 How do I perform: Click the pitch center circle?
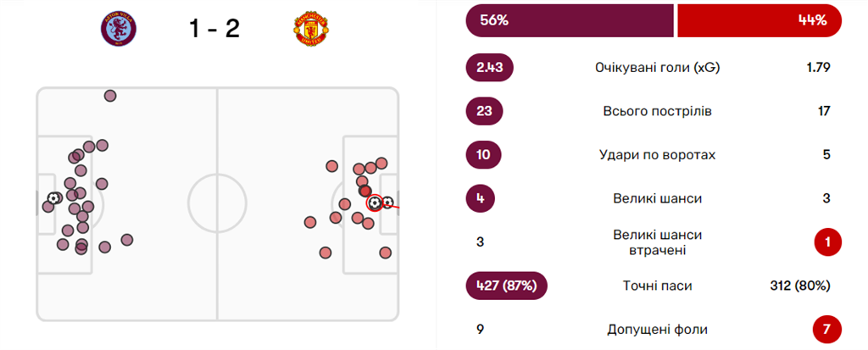[x=217, y=203]
